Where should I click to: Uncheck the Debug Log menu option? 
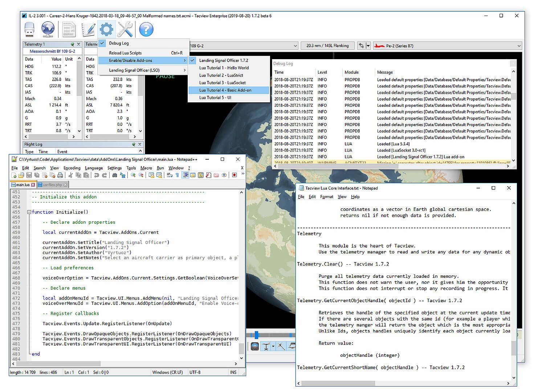click(119, 43)
